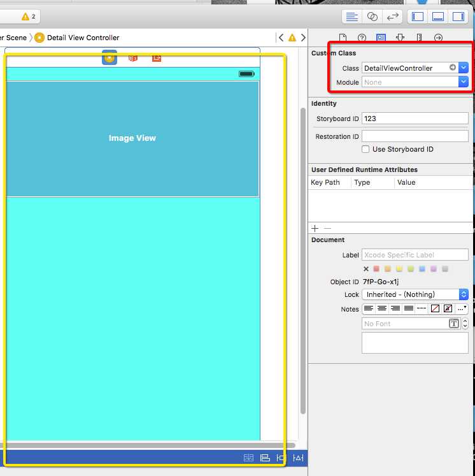Image resolution: width=475 pixels, height=476 pixels.
Task: Edit the Storyboard ID field
Action: [x=415, y=119]
